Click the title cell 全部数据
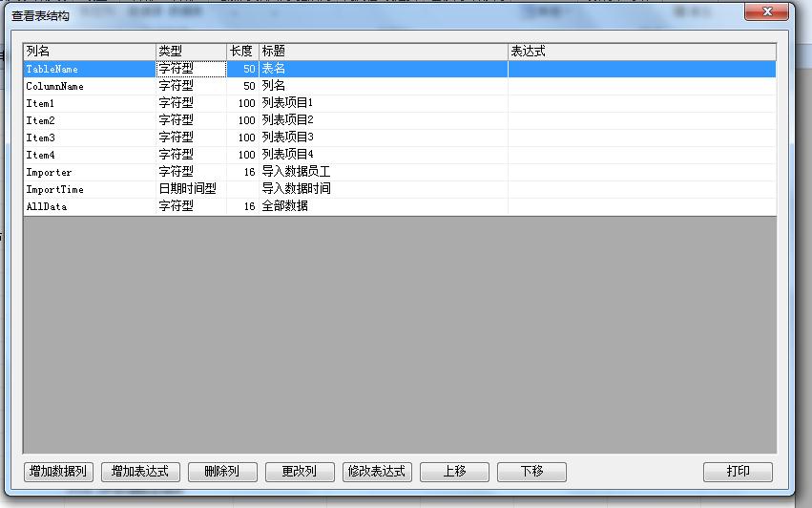812x508 pixels. tap(384, 206)
